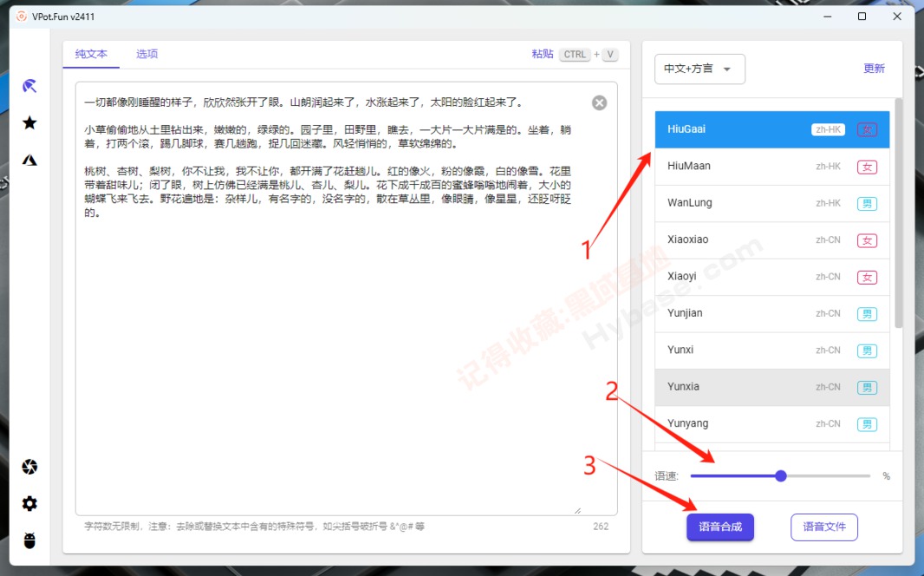
Task: Click male gender tag on Yunxia row
Action: pyautogui.click(x=867, y=388)
